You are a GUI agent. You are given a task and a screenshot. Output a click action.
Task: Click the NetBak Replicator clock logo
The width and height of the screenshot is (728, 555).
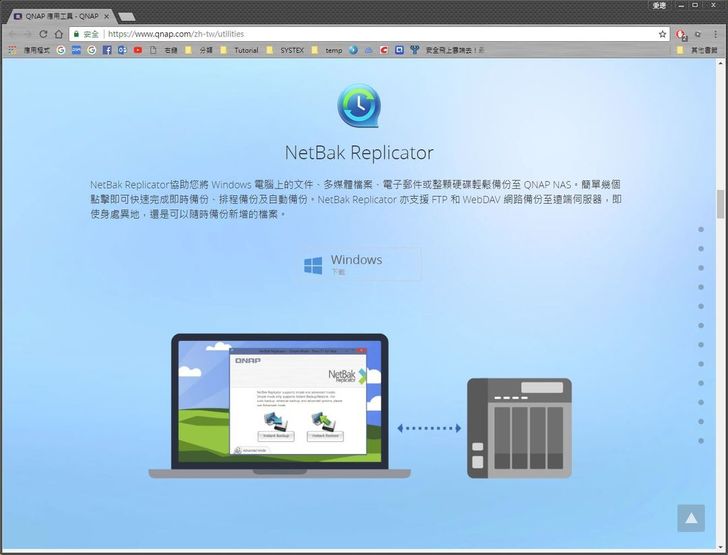(359, 105)
